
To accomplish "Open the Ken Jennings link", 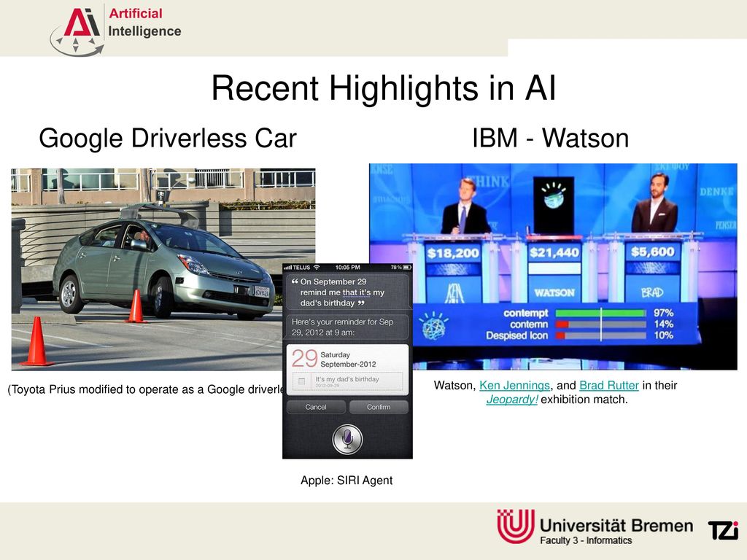I will point(514,385).
